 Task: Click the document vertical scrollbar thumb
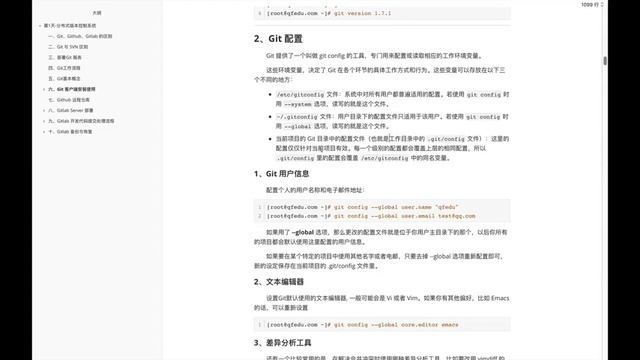click(x=605, y=60)
